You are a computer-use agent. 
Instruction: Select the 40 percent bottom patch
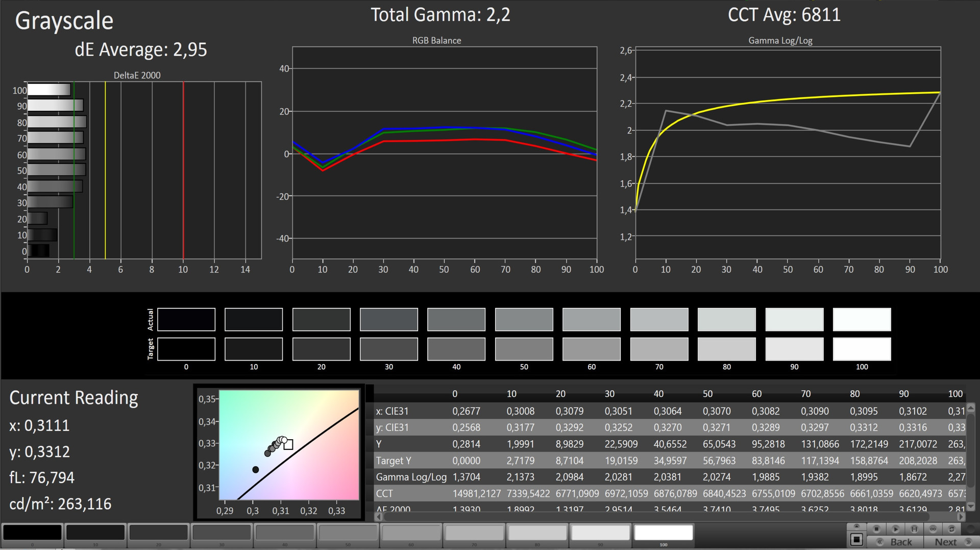285,533
